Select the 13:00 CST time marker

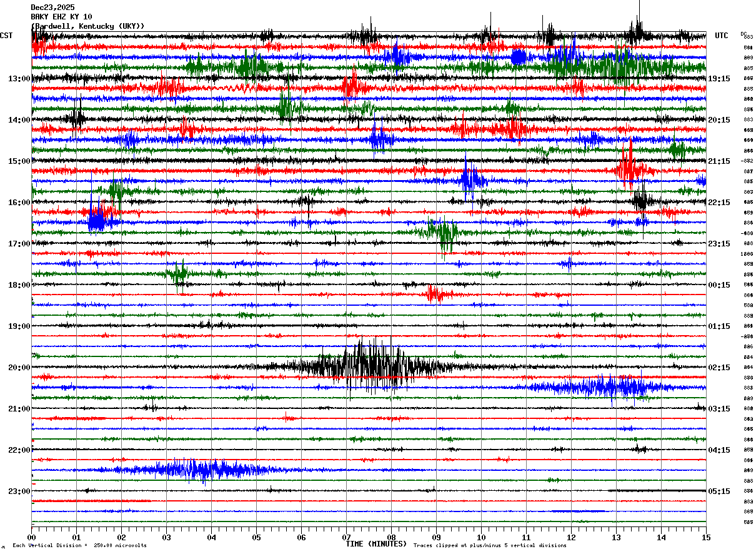point(19,79)
